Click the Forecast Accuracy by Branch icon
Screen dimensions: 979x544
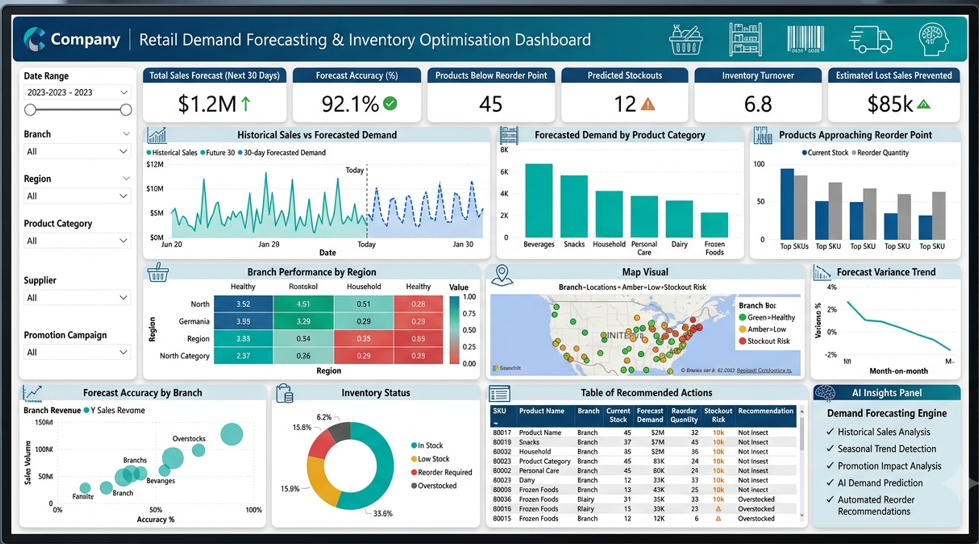pyautogui.click(x=32, y=393)
